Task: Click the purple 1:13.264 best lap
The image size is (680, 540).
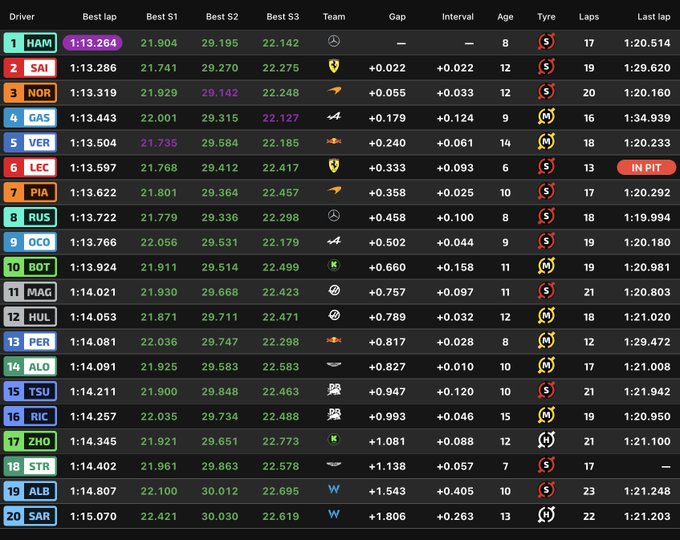Action: click(x=93, y=43)
